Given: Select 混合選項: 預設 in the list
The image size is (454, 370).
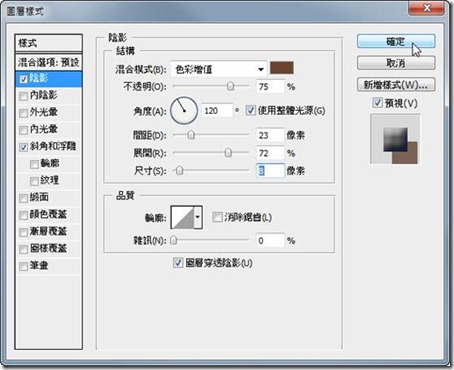Looking at the screenshot, I should pos(49,62).
